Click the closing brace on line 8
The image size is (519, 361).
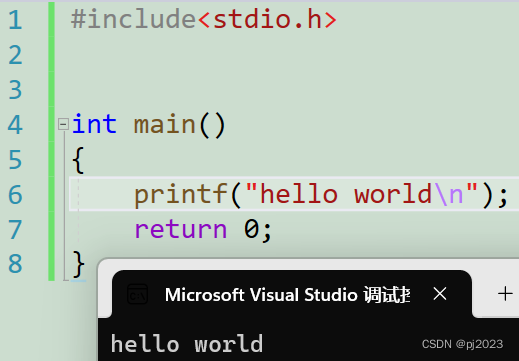click(x=78, y=264)
